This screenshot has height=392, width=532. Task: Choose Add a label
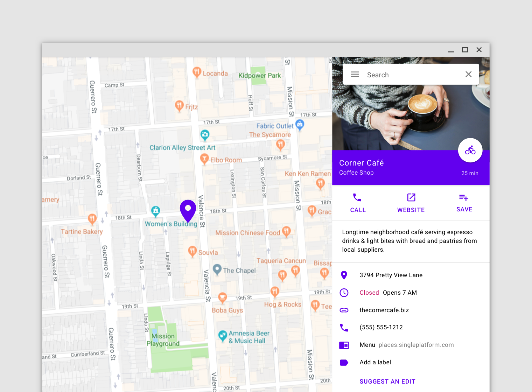coord(375,362)
